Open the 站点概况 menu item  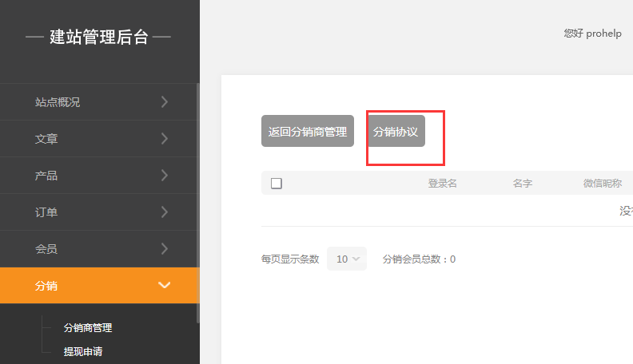click(x=58, y=102)
